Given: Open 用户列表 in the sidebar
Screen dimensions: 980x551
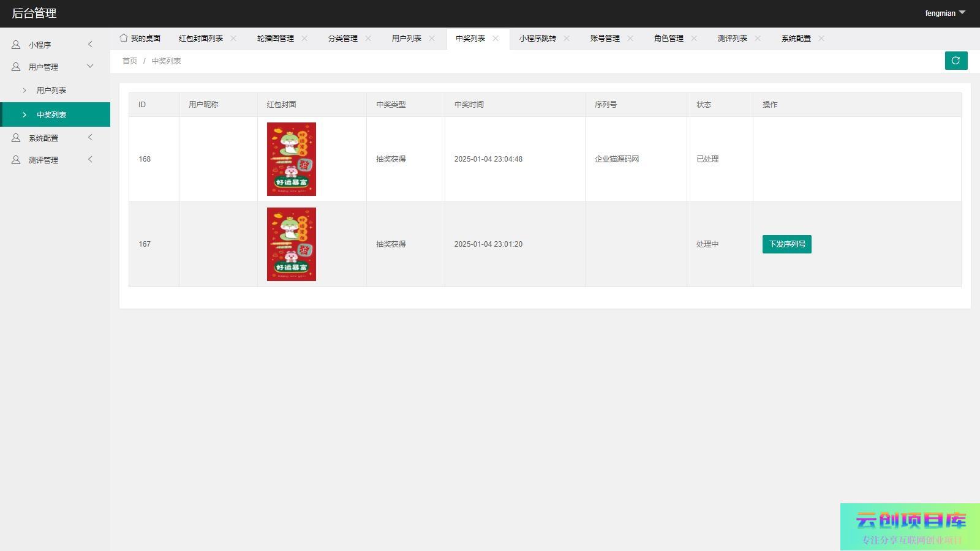Looking at the screenshot, I should click(x=51, y=90).
